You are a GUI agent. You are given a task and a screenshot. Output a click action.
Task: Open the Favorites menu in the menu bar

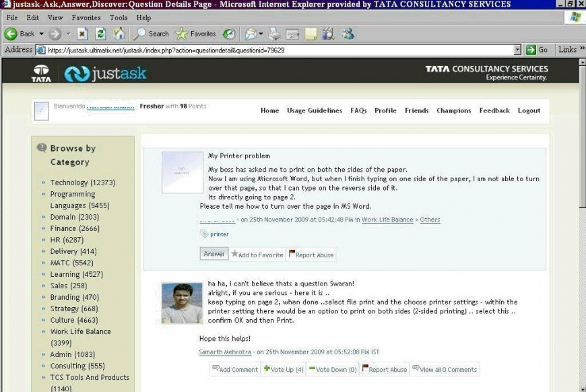click(x=86, y=18)
